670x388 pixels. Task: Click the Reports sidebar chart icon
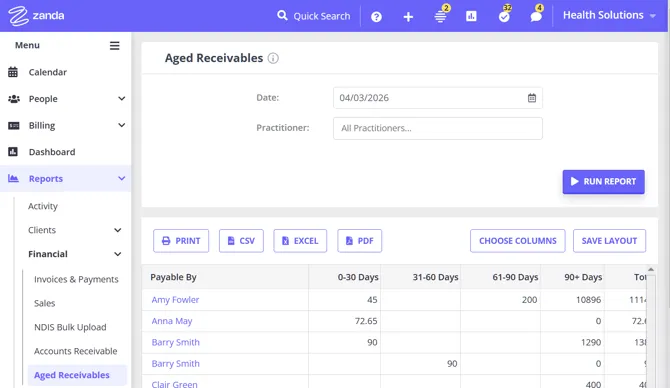click(x=13, y=178)
